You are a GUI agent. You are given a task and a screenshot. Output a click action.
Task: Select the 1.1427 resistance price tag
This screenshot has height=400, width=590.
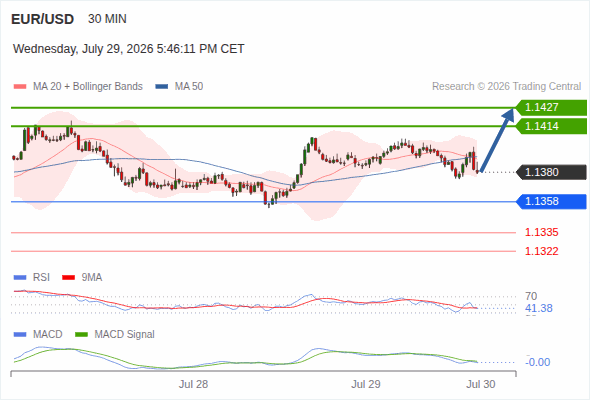[551, 108]
